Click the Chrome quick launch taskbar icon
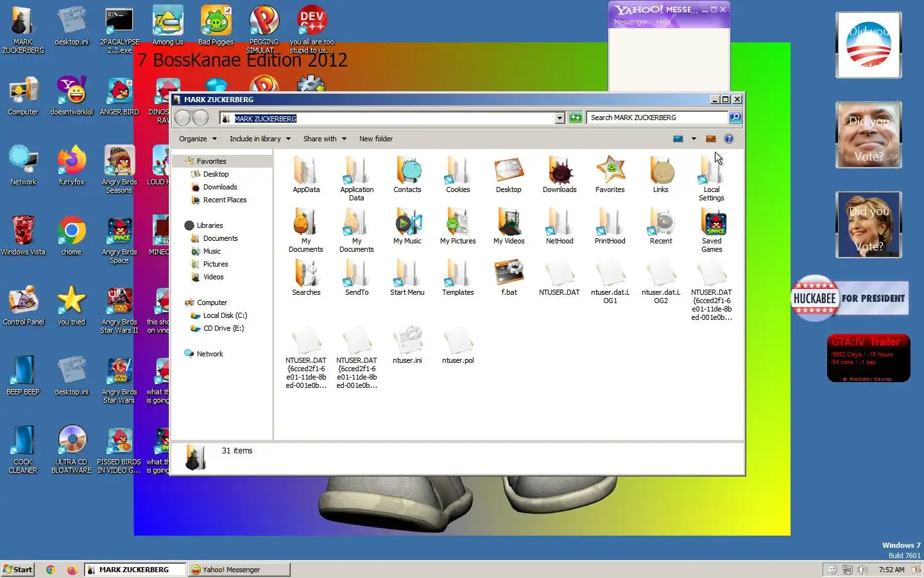This screenshot has width=924, height=578. tap(51, 570)
